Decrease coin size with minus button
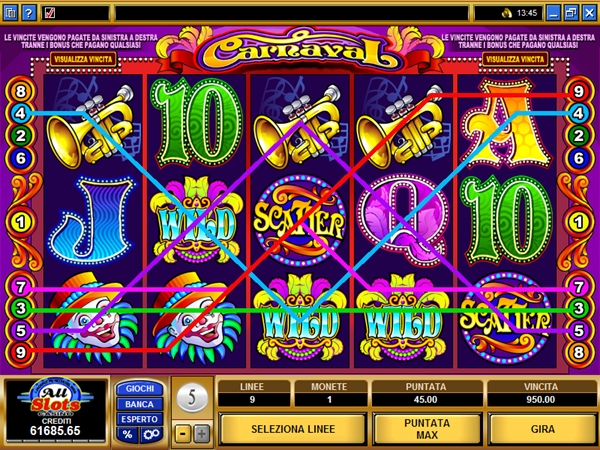 pyautogui.click(x=183, y=434)
